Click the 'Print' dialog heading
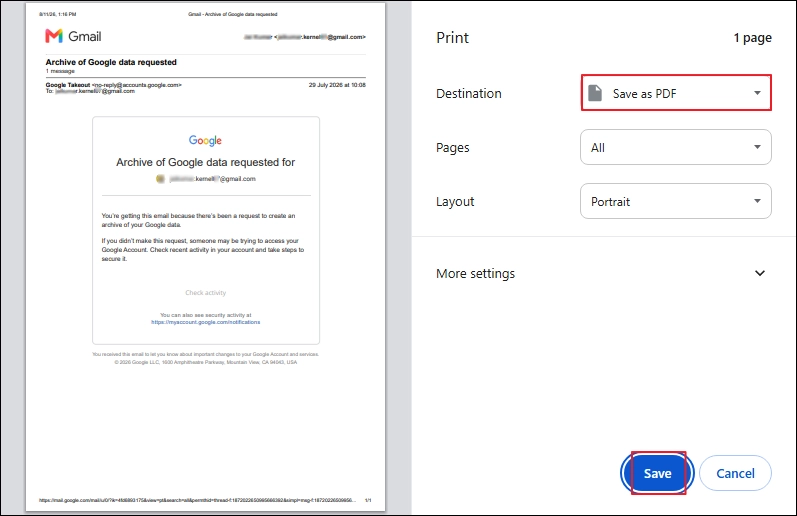 (452, 38)
